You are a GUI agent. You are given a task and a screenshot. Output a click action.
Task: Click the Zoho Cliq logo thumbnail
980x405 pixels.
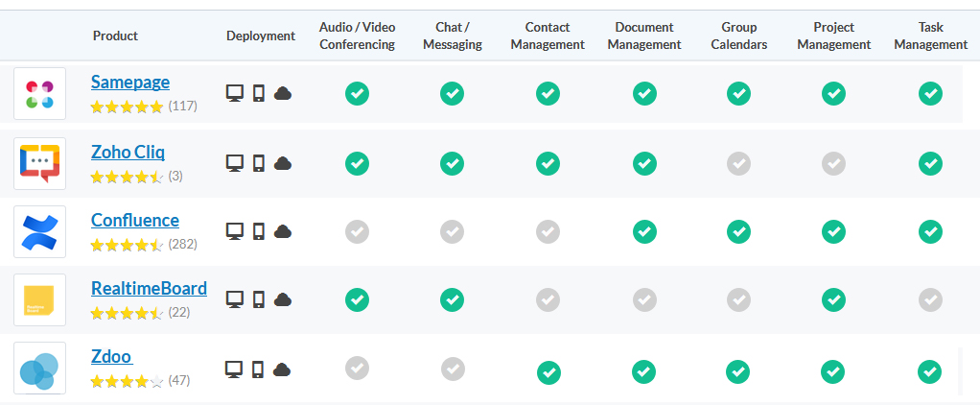click(x=40, y=163)
